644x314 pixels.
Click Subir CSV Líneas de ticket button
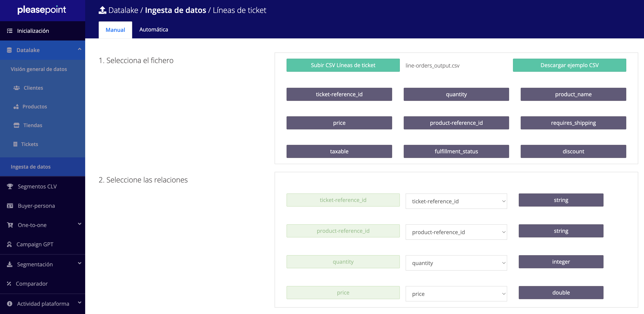[343, 65]
